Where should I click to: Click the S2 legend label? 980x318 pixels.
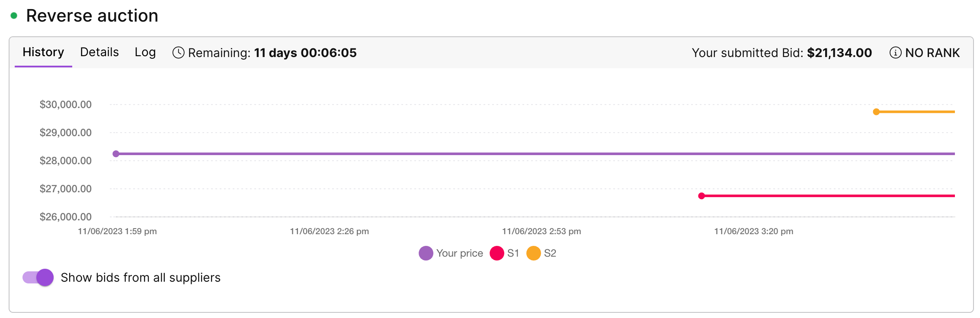tap(550, 253)
